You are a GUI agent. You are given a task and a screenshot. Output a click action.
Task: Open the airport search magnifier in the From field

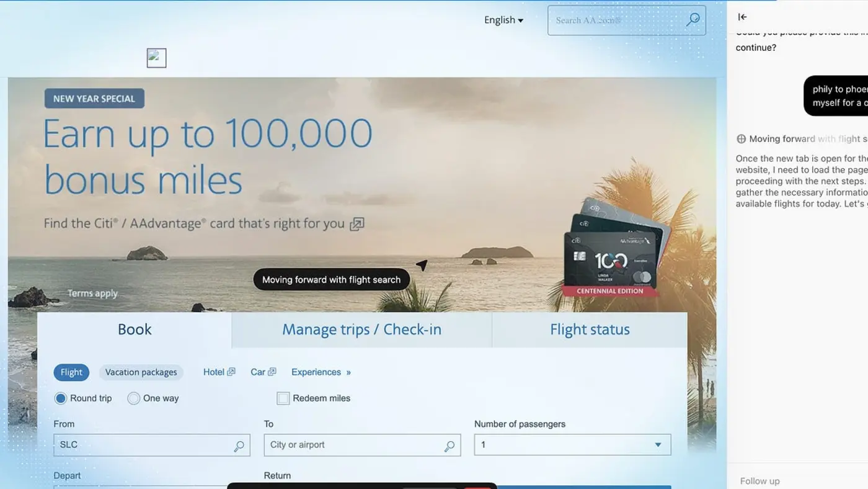(239, 444)
